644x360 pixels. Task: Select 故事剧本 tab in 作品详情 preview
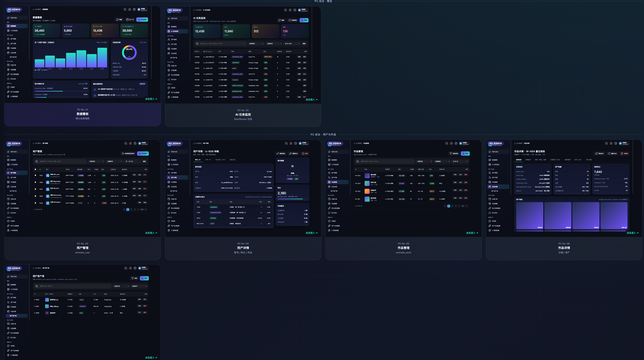click(528, 160)
